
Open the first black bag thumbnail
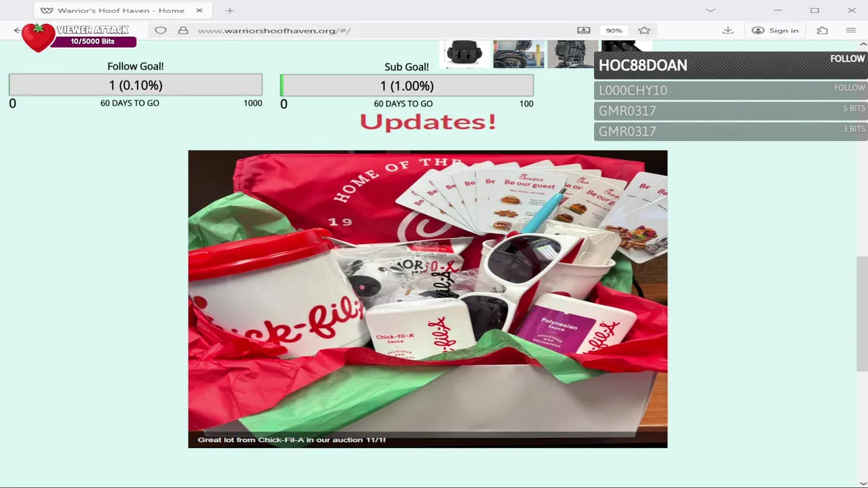pos(465,54)
